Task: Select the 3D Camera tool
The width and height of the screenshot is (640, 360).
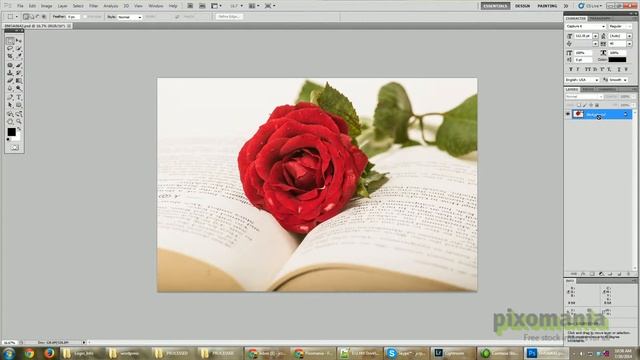Action: 19,114
